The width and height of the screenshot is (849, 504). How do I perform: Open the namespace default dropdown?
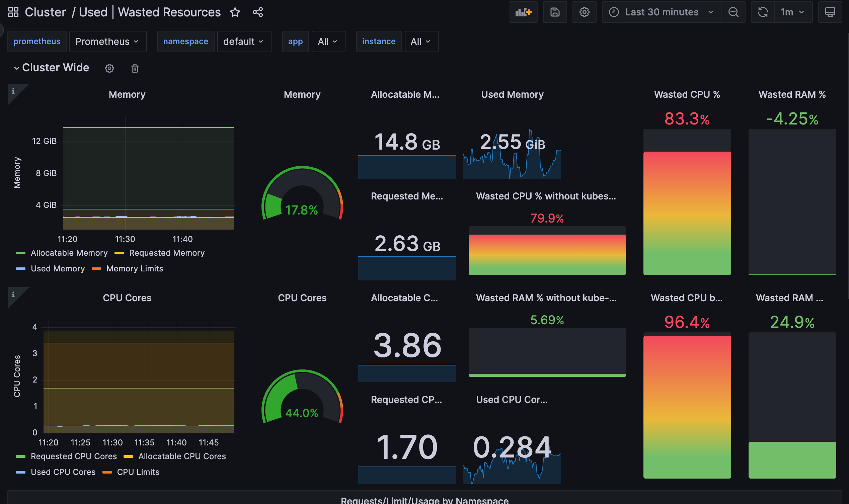click(x=244, y=41)
